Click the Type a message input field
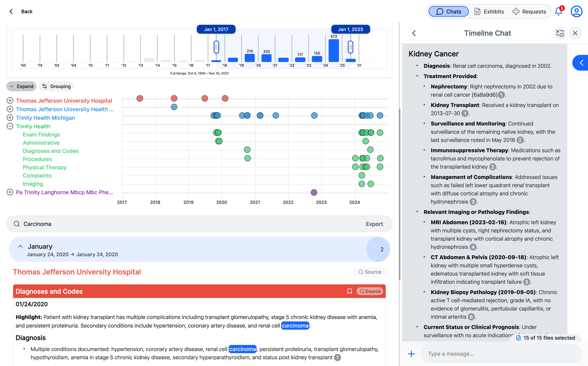This screenshot has width=588, height=366. coord(501,354)
